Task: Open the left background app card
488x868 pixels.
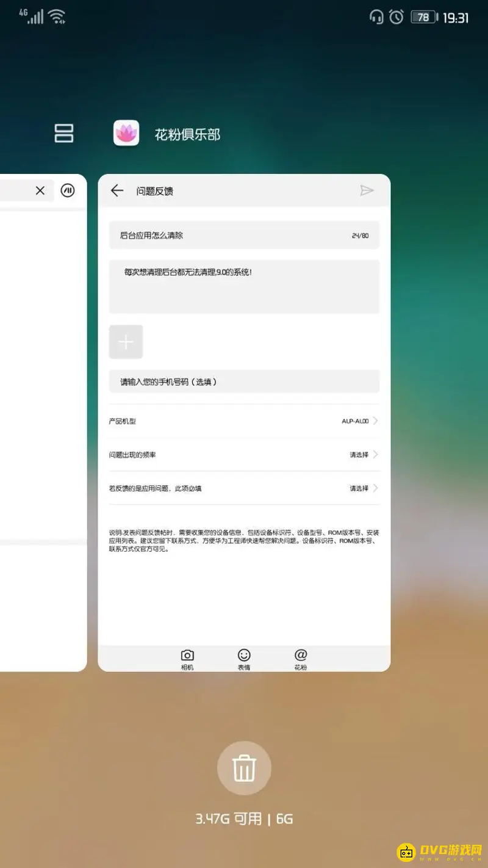Action: click(x=43, y=423)
